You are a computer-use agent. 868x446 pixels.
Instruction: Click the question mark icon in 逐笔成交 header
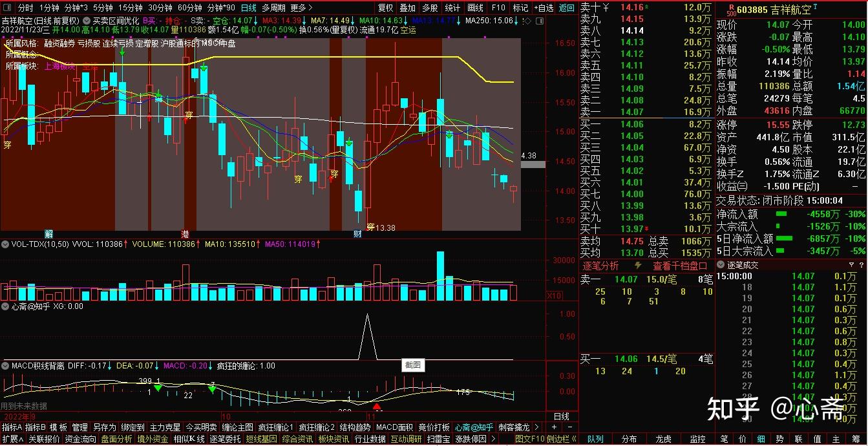pos(860,265)
